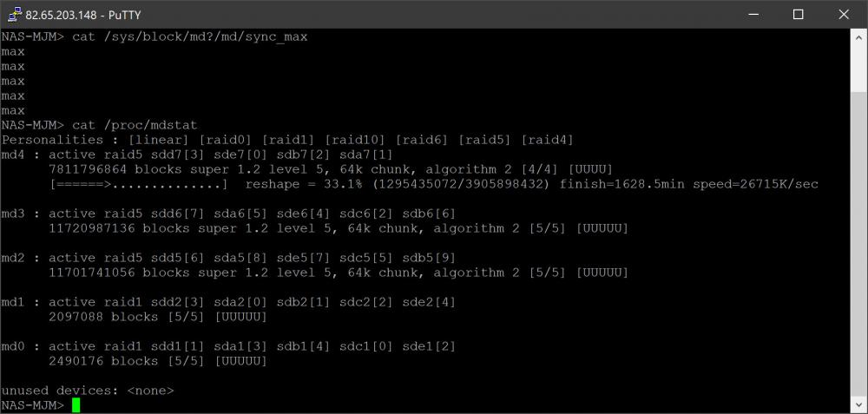This screenshot has height=414, width=868.
Task: Maximize the PuTTY window
Action: tap(798, 14)
